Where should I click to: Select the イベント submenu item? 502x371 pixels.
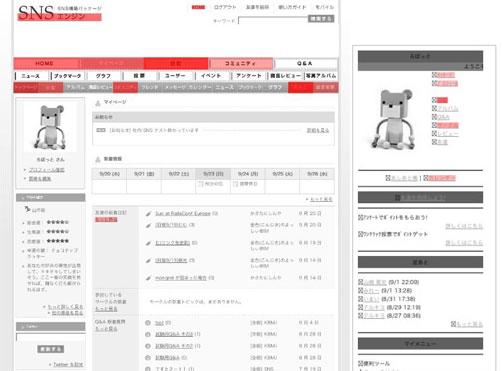pyautogui.click(x=211, y=76)
